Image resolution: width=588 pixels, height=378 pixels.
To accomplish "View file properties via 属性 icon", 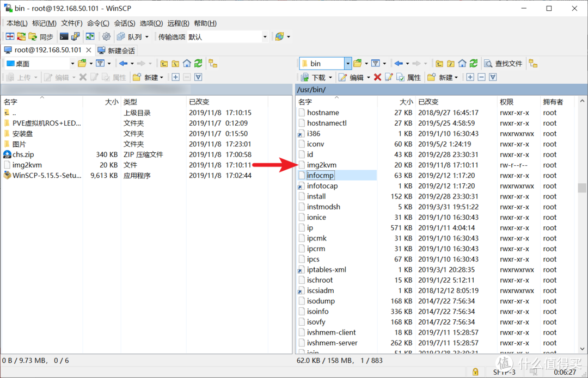I will tap(409, 77).
